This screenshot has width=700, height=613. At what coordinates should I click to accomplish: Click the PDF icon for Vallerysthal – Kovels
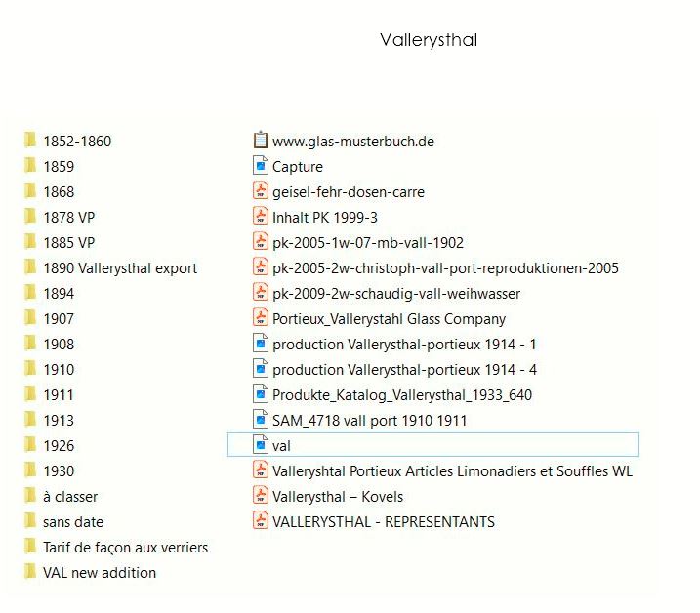260,496
